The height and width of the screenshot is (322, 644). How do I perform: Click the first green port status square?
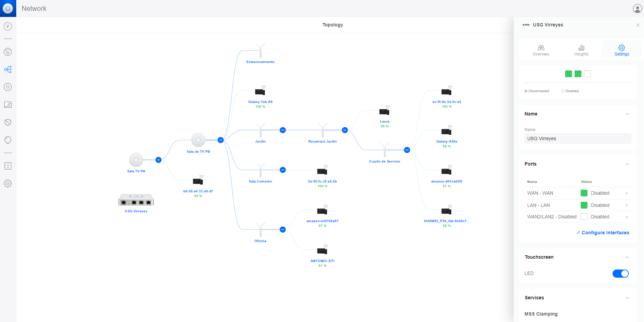click(x=569, y=74)
